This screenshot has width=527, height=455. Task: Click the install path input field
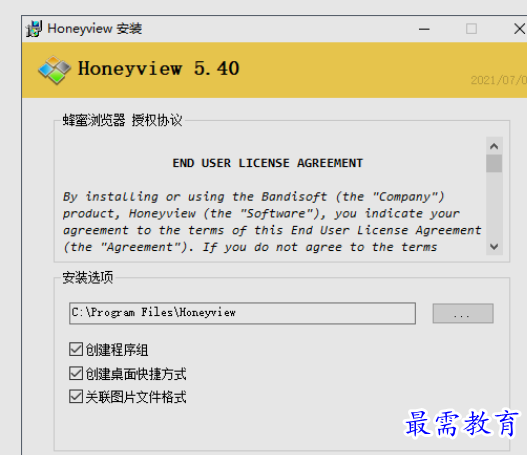[x=242, y=313]
